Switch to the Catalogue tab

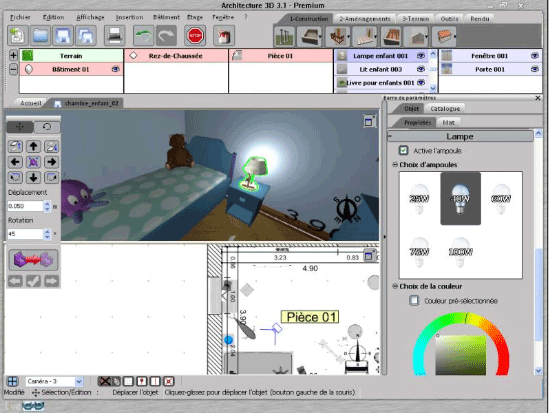point(445,108)
